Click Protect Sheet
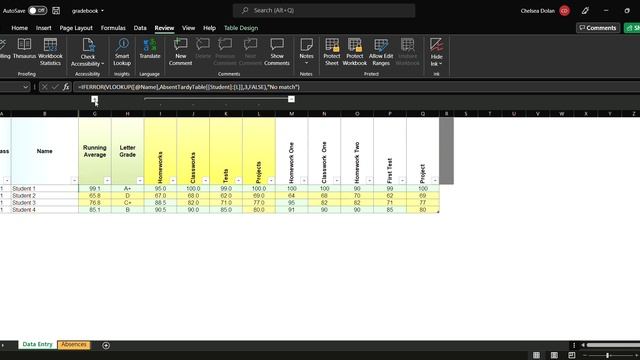Viewport: 640px width, 360px height. point(332,52)
